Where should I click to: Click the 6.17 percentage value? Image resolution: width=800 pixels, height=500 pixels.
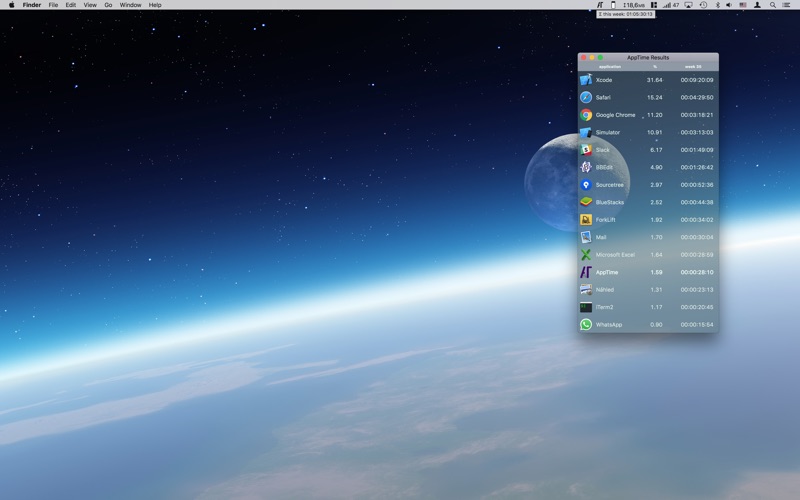pyautogui.click(x=656, y=150)
